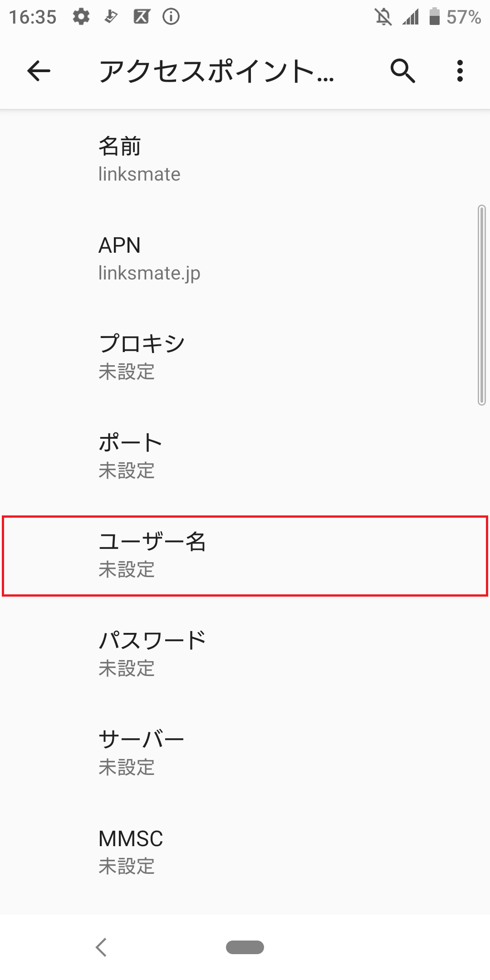This screenshot has height=980, width=490.
Task: Open the サーバー (server) setting
Action: coord(245,751)
